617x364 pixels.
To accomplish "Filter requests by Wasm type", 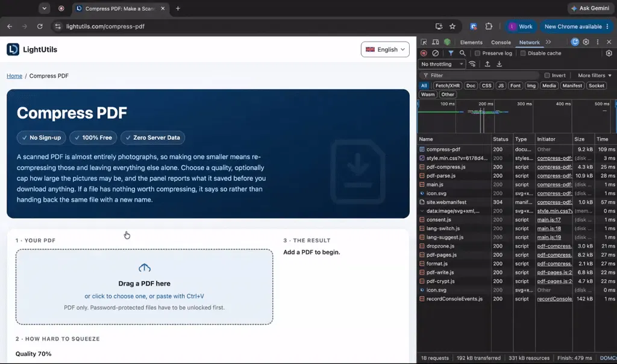I will point(428,95).
